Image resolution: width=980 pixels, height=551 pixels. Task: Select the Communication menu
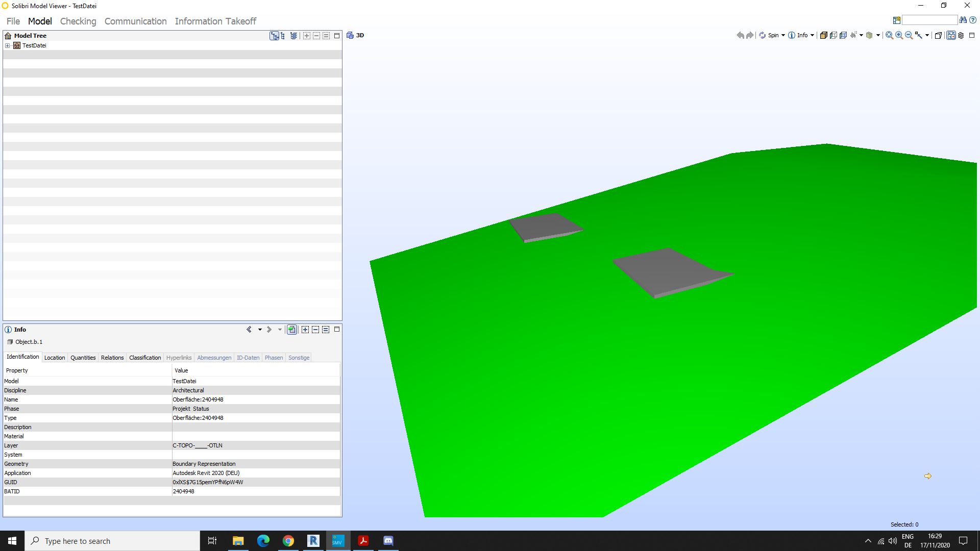[135, 21]
